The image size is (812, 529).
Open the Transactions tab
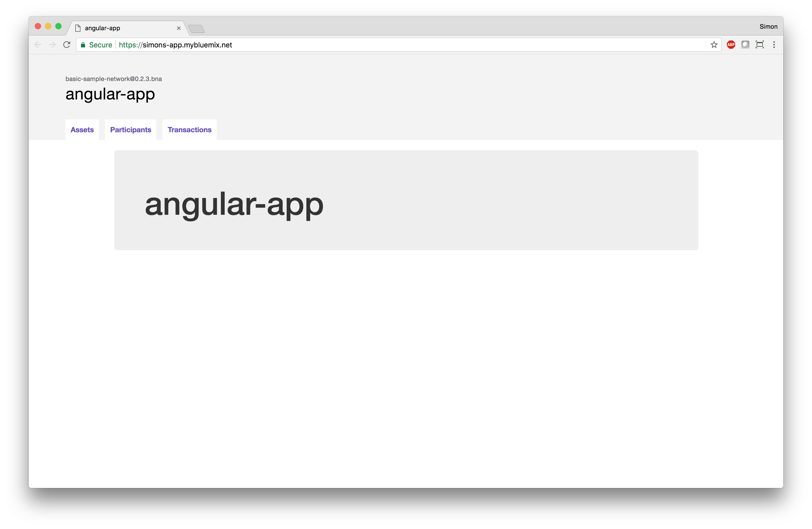tap(189, 130)
